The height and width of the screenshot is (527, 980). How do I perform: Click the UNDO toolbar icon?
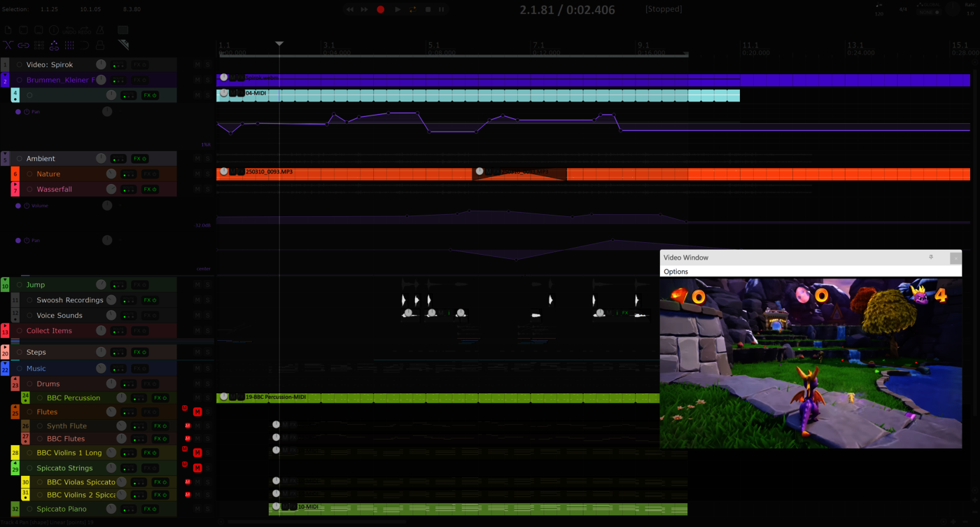tap(69, 30)
